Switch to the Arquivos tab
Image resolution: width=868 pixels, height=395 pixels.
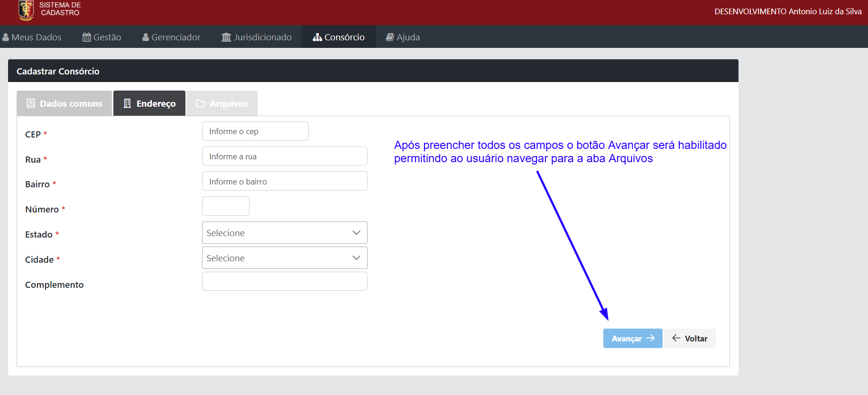(222, 103)
